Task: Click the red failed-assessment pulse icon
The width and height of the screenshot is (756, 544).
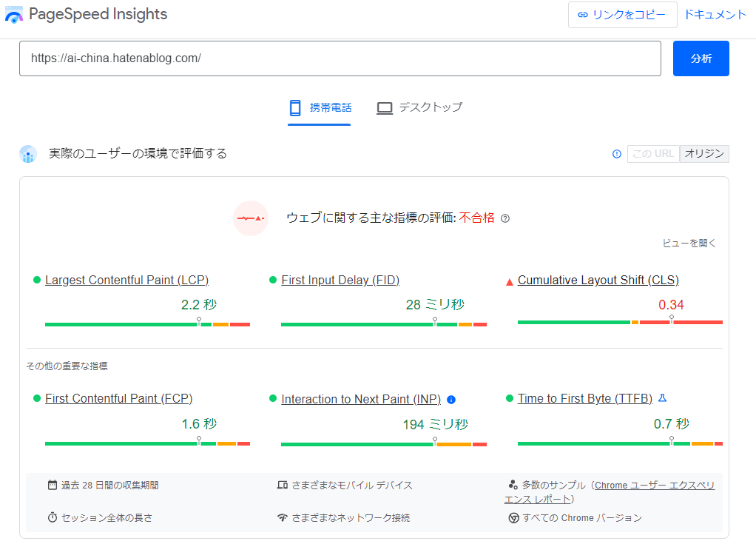Action: (x=251, y=218)
